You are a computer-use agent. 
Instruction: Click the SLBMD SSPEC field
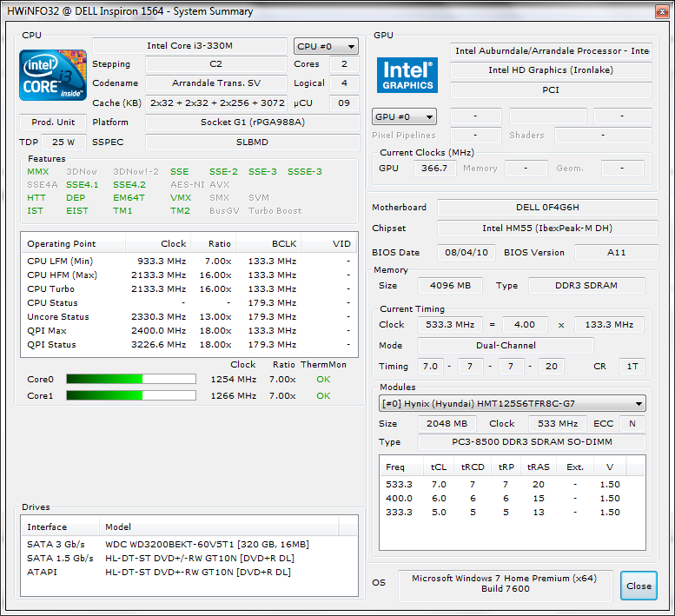click(x=253, y=142)
